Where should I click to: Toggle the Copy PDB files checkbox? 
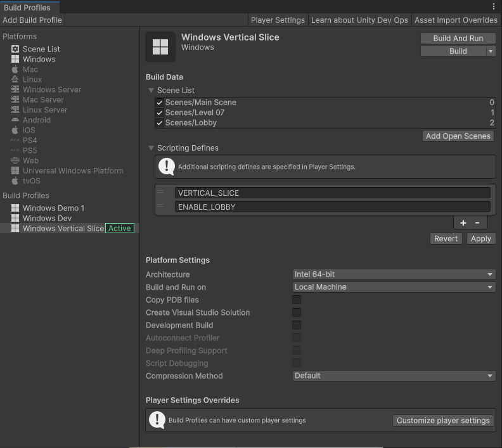click(297, 300)
